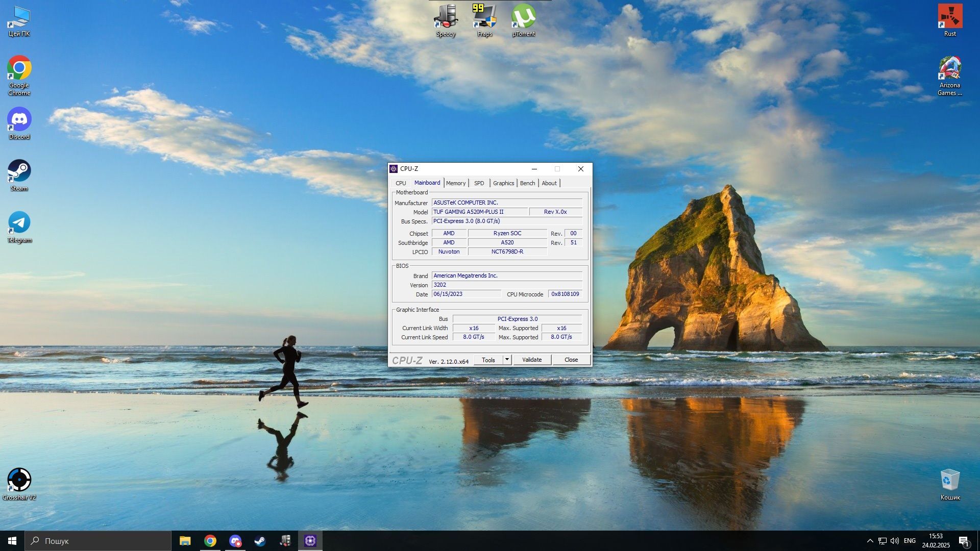Open Discord from the taskbar
This screenshot has height=551, width=980.
pos(235,541)
